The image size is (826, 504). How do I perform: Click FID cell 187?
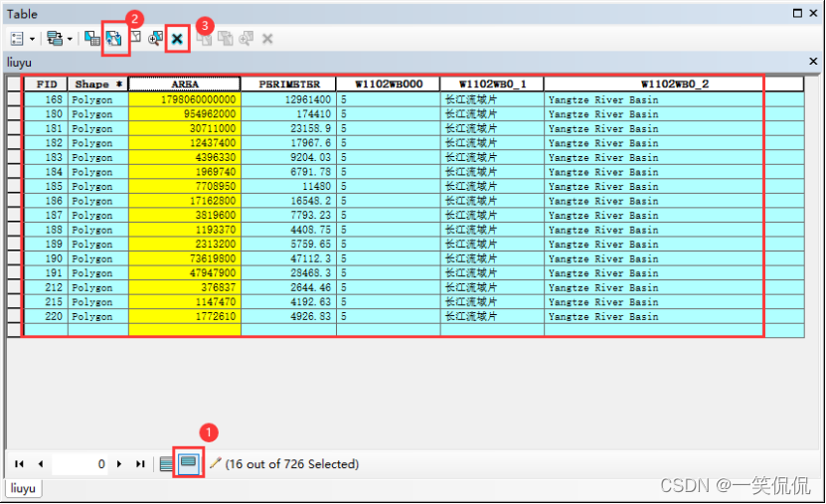[46, 216]
